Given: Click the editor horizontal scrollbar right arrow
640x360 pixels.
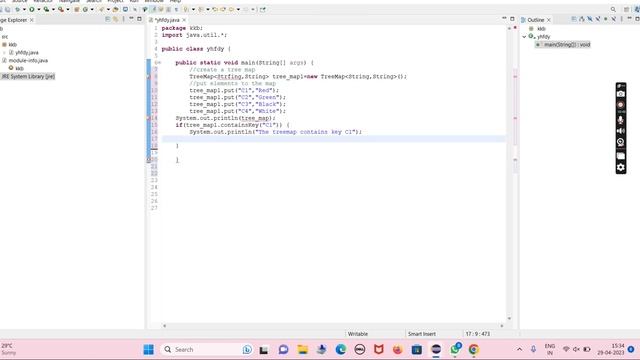Looking at the screenshot, I should (502, 326).
